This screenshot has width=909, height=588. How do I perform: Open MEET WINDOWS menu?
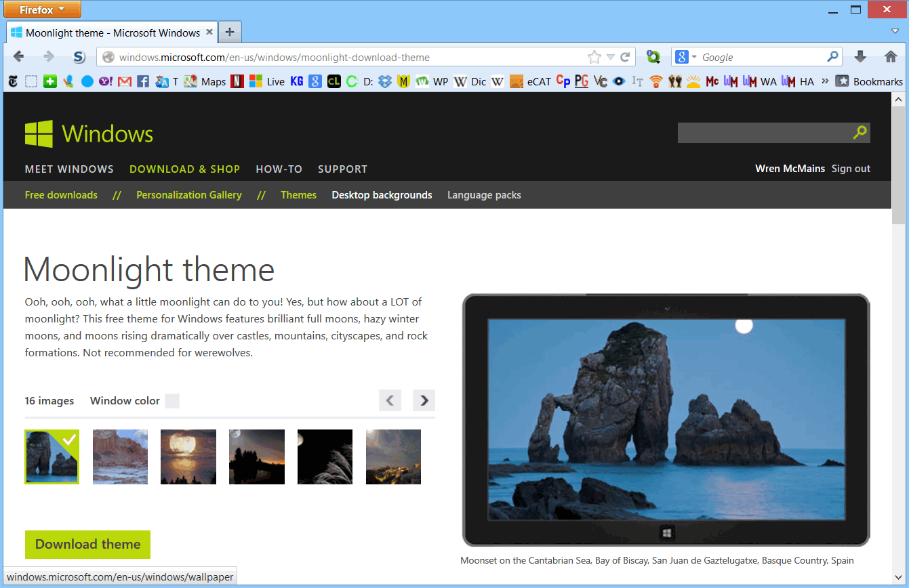point(69,169)
